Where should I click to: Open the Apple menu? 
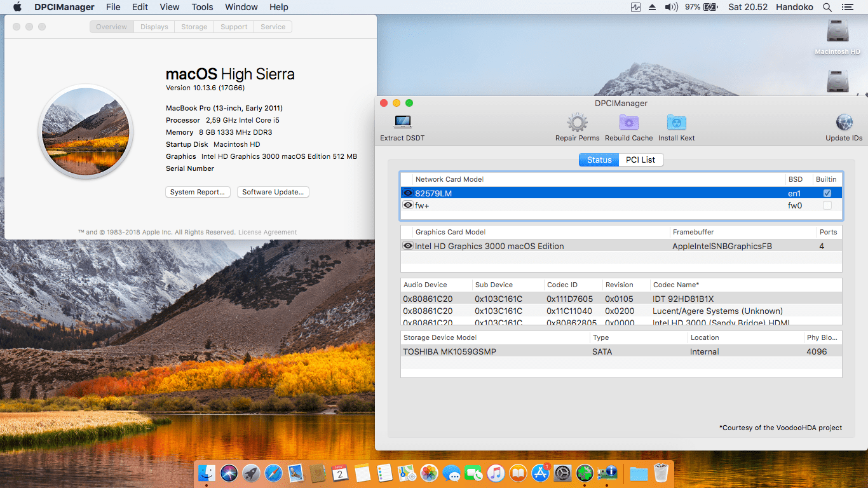17,7
